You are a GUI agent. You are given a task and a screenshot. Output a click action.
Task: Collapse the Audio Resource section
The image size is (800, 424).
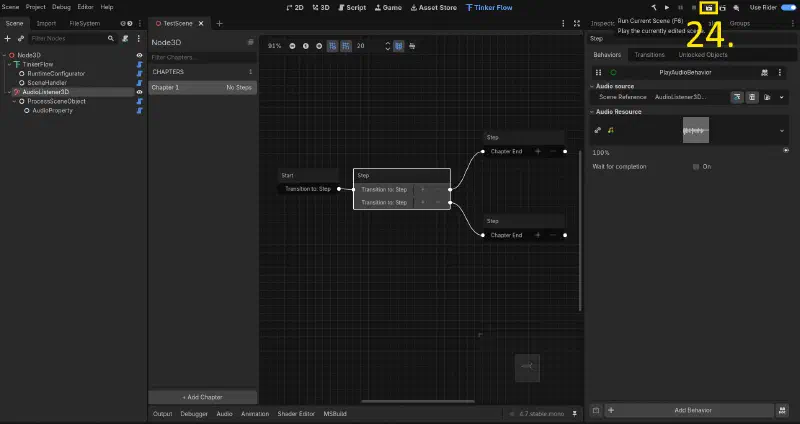point(592,112)
